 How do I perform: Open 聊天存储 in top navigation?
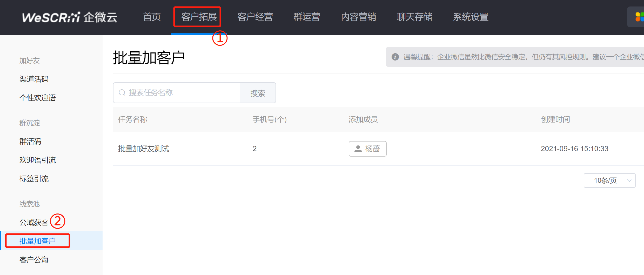(414, 17)
